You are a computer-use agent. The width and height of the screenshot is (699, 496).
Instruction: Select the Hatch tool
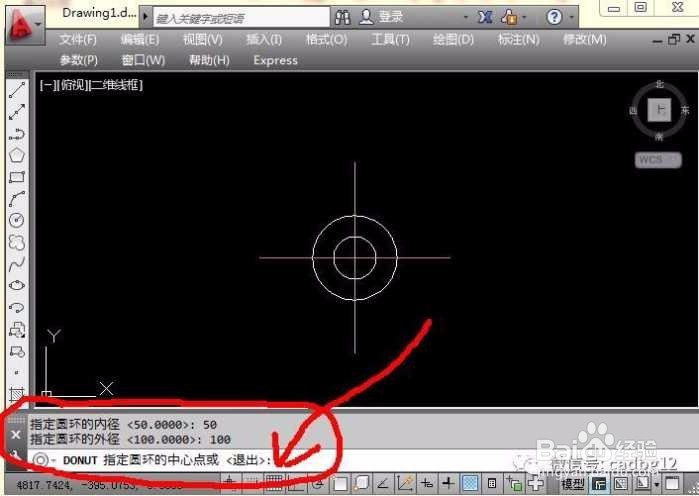17,394
